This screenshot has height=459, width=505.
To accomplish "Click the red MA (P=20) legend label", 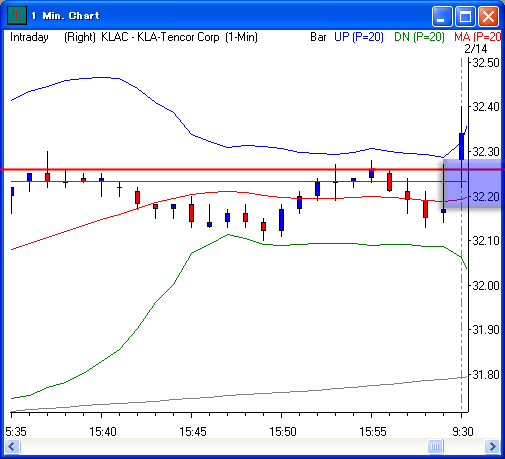I will click(x=477, y=37).
